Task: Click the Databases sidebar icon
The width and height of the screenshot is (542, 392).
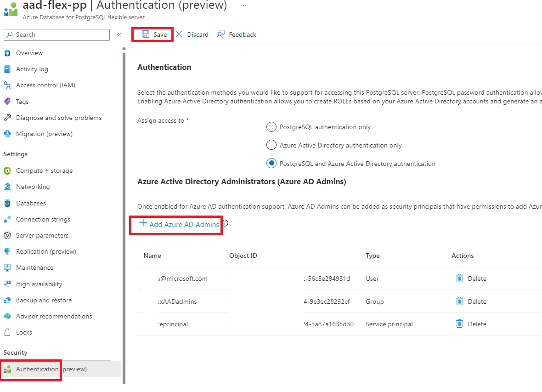Action: [7, 203]
